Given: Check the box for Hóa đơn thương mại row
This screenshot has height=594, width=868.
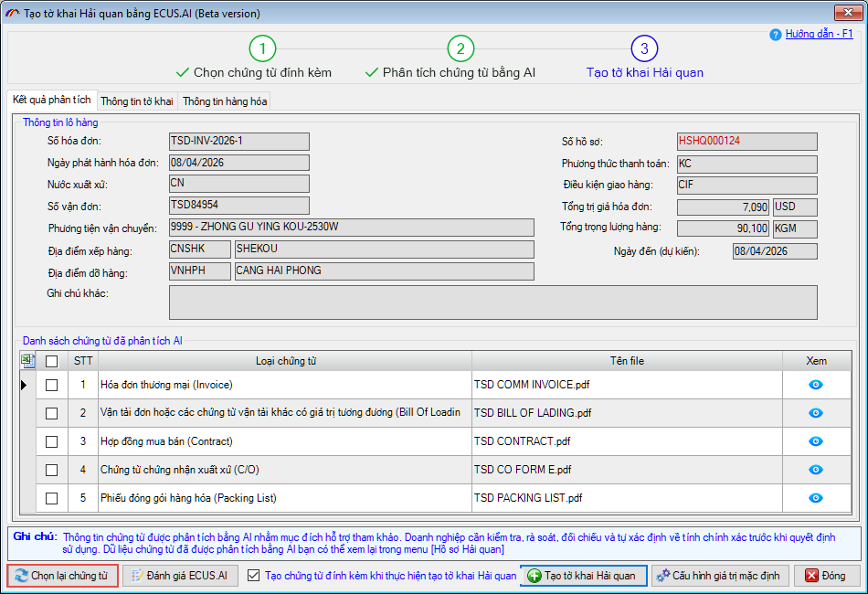Looking at the screenshot, I should [x=52, y=385].
